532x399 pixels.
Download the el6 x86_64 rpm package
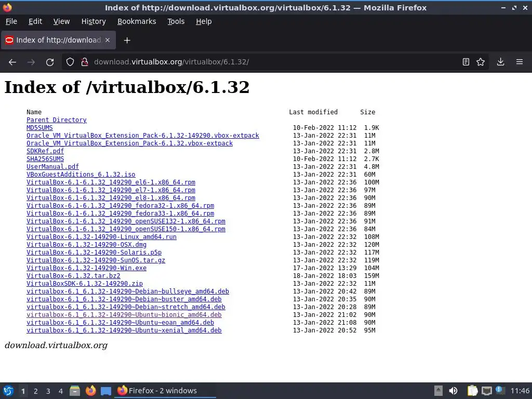(111, 182)
